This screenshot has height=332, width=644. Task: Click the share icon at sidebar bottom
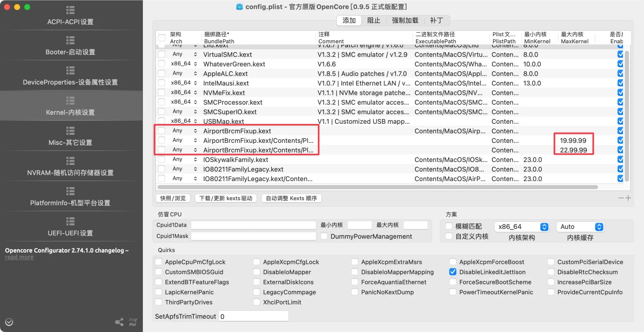click(119, 322)
